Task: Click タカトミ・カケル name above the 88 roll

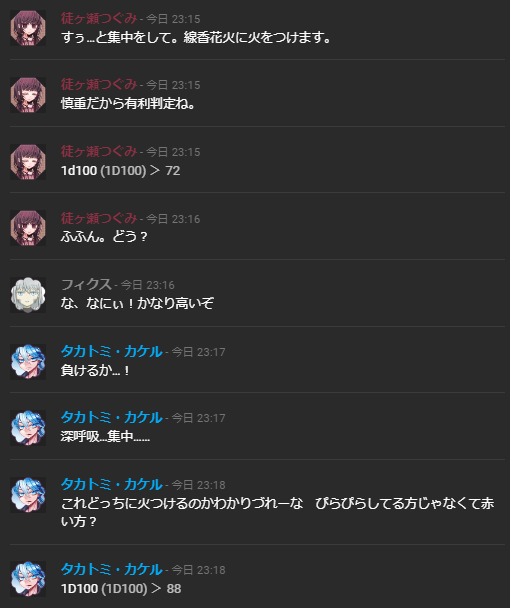Action: point(112,569)
